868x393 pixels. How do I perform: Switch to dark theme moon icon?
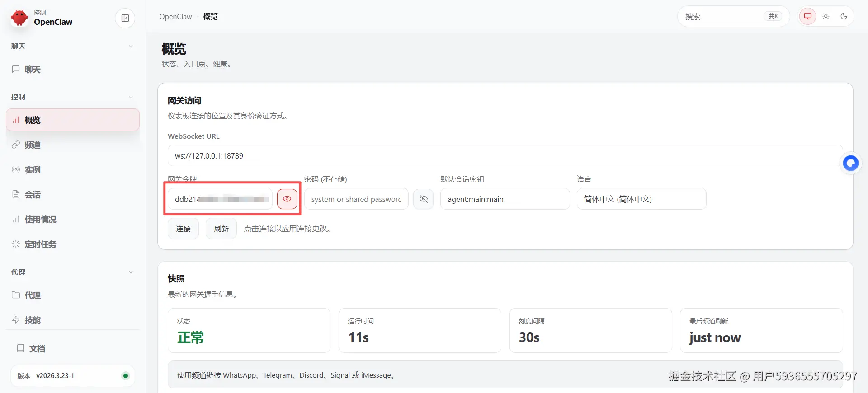844,16
